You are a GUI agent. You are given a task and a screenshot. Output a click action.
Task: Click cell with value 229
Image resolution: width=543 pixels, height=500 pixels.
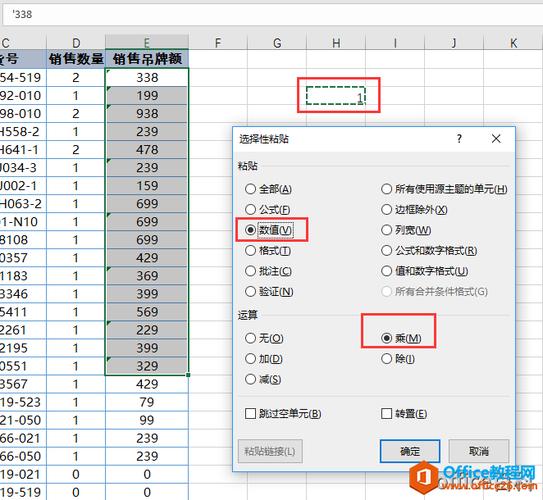click(147, 330)
